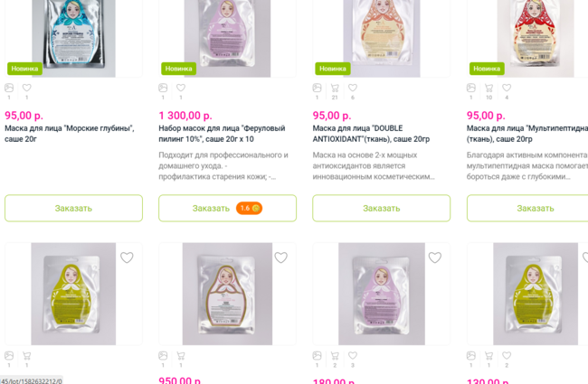The image size is (588, 384).
Task: Click cart icon under first green mask
Action: (26, 355)
